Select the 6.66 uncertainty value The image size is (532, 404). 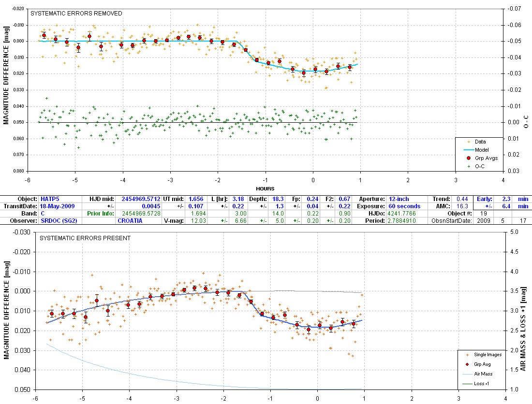240,221
